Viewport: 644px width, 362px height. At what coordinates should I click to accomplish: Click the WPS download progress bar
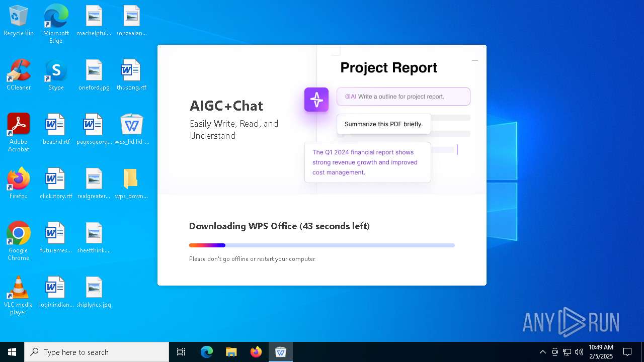click(322, 245)
